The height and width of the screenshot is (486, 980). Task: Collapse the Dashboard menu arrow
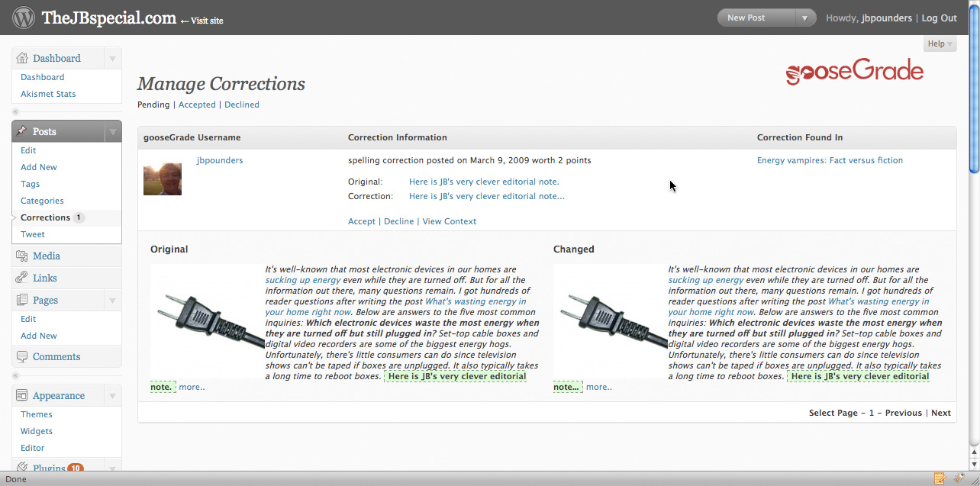112,58
